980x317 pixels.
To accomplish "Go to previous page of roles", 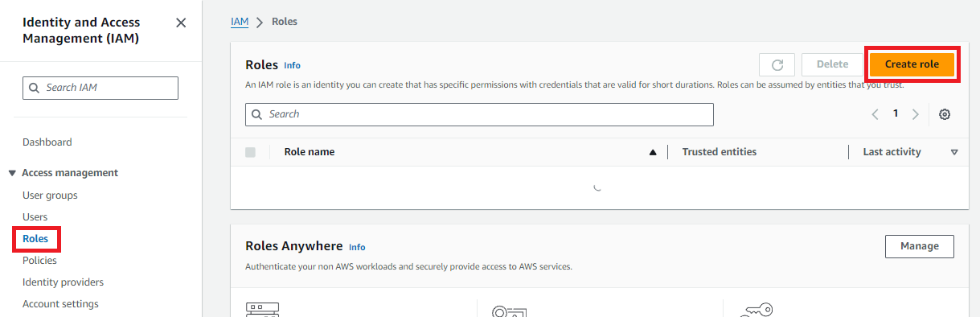I will click(x=875, y=114).
